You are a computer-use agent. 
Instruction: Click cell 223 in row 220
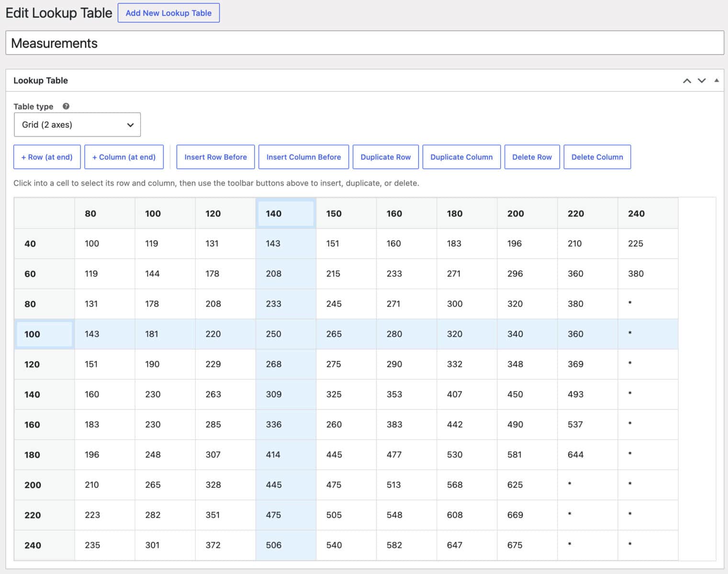point(105,515)
